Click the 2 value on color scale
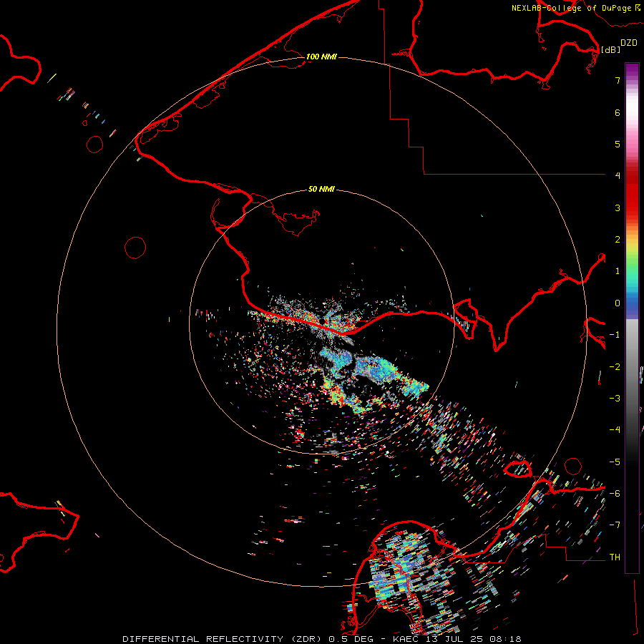This screenshot has width=644, height=644. [618, 240]
